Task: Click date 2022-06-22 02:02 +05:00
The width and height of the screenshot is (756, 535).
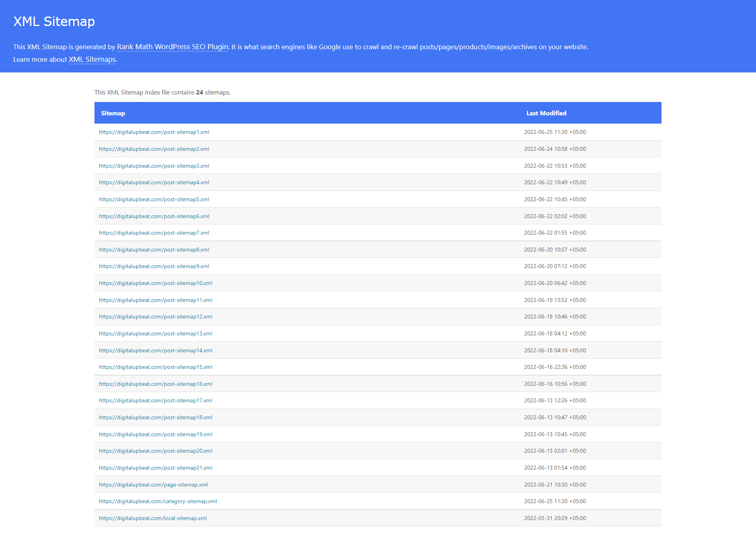Action: tap(555, 216)
